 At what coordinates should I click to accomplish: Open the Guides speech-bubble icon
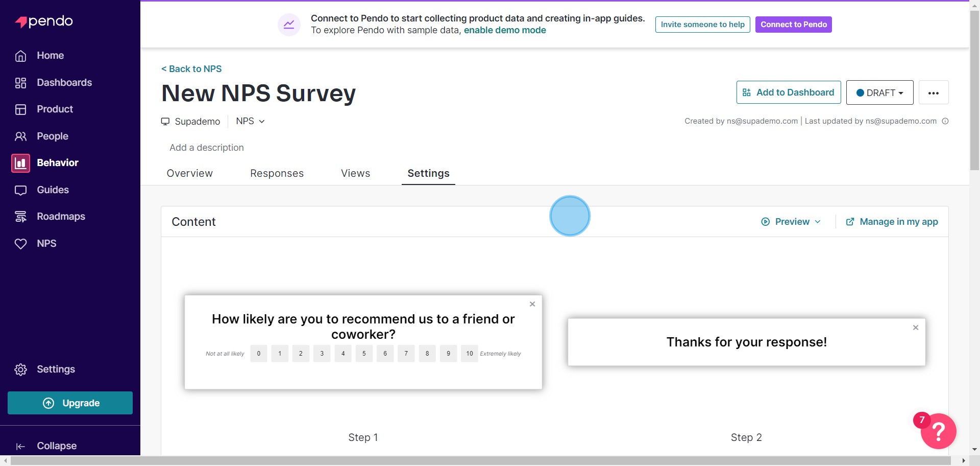(20, 190)
